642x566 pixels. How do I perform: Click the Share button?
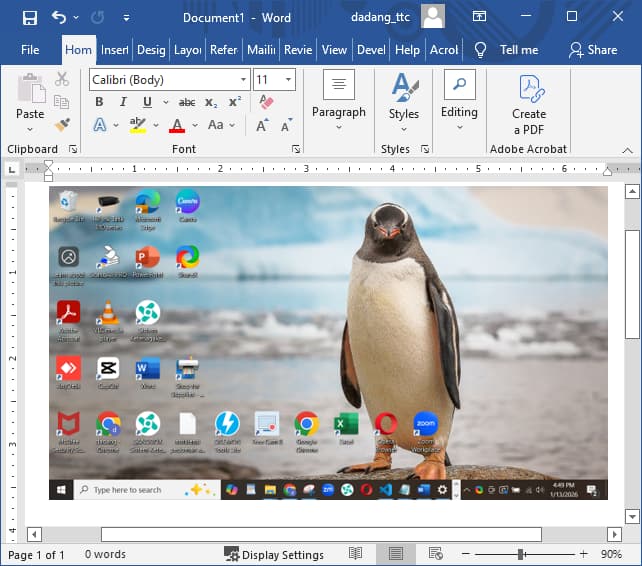tap(593, 49)
